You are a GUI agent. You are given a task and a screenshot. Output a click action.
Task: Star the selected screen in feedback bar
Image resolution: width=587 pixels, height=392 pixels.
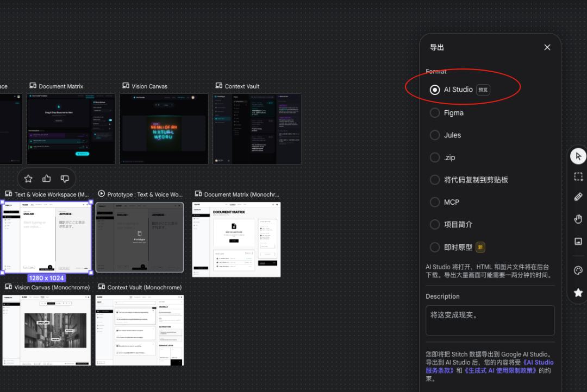click(28, 179)
